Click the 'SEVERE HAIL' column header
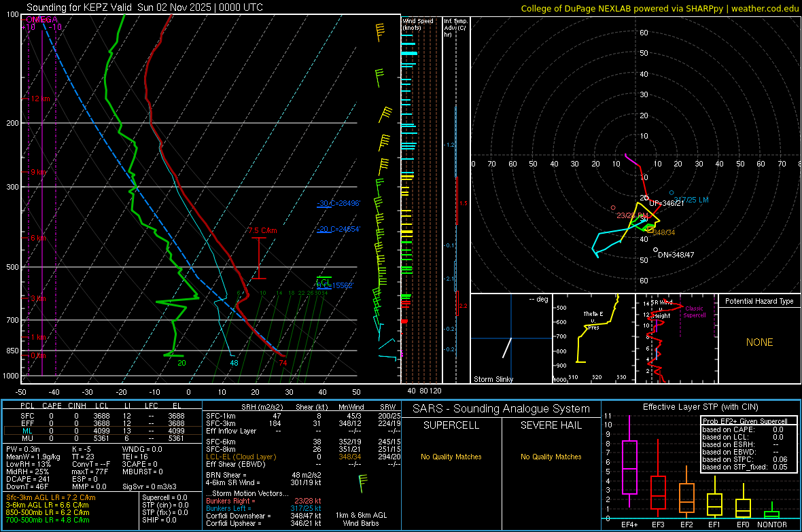 coord(551,425)
